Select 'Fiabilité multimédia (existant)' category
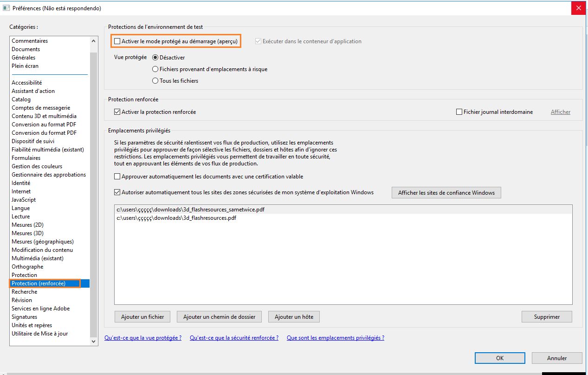This screenshot has height=375, width=588. [48, 150]
